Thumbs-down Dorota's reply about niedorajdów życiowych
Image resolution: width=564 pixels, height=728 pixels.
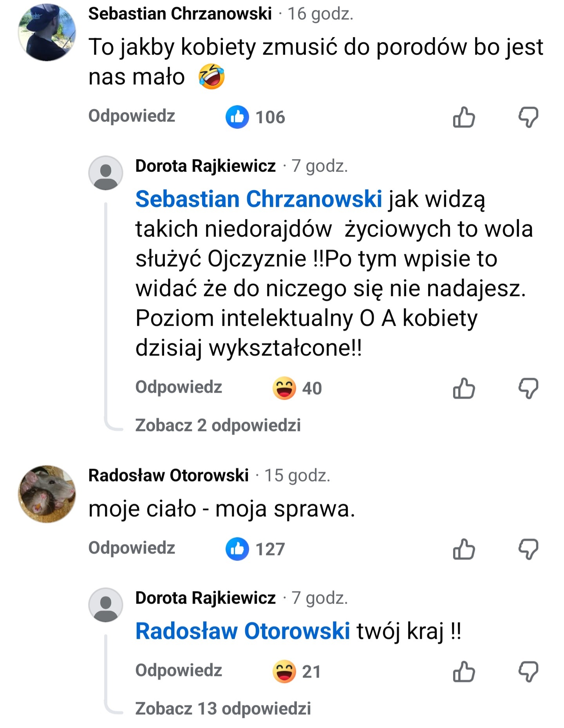pyautogui.click(x=528, y=388)
